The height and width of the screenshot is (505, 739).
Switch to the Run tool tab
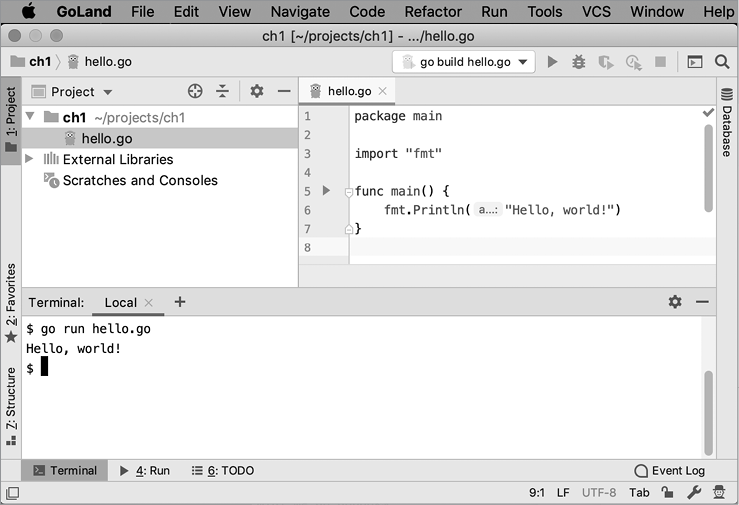pos(145,470)
